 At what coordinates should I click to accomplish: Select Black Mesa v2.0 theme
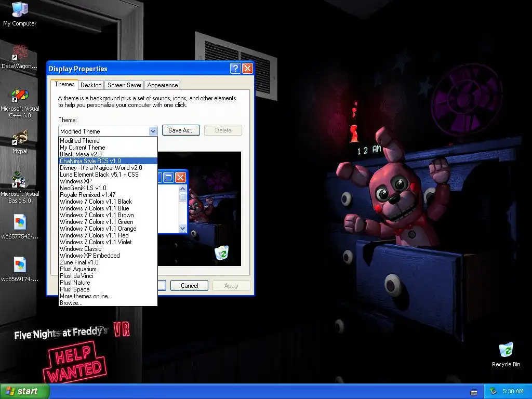pos(108,154)
